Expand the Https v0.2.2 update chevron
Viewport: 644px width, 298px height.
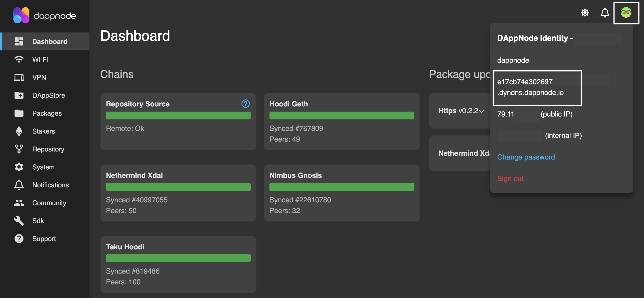pyautogui.click(x=481, y=111)
